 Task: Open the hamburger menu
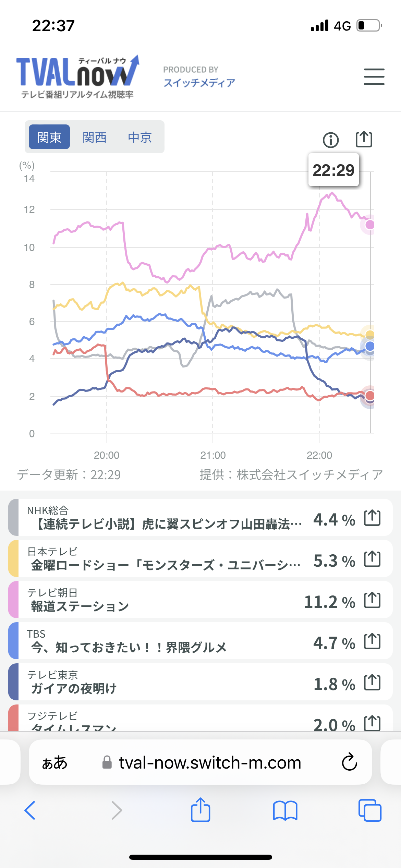click(374, 76)
